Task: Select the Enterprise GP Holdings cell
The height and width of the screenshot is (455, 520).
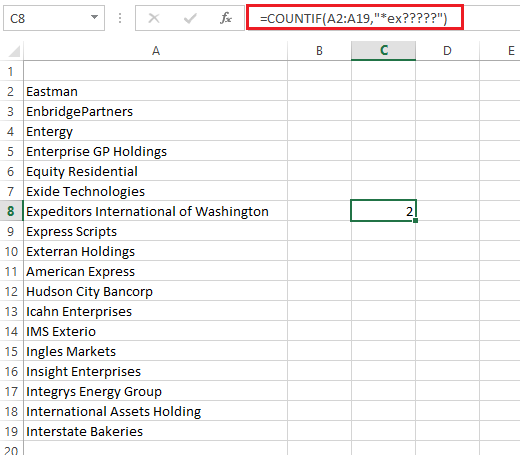Action: click(156, 151)
